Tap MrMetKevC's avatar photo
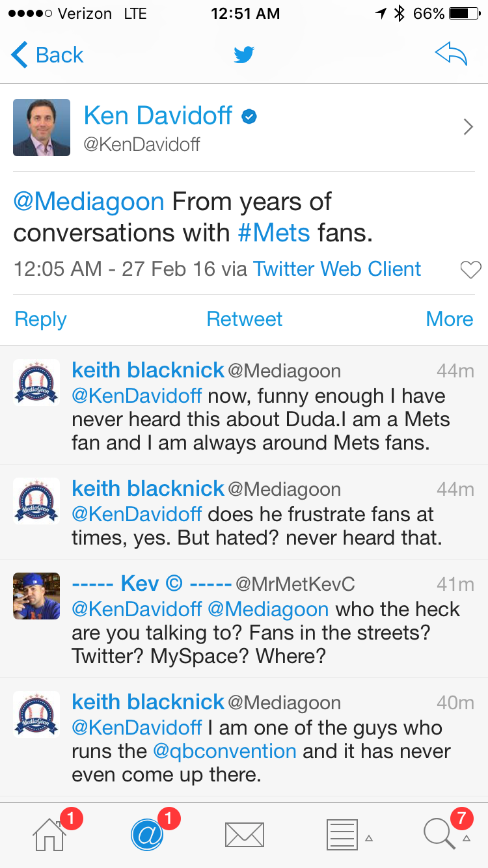This screenshot has width=488, height=868. coord(36,596)
